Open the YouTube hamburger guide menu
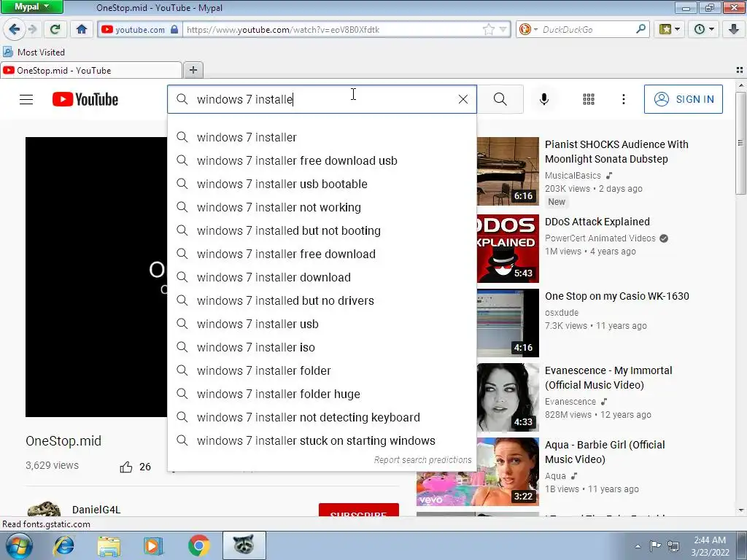This screenshot has width=747, height=560. pos(26,99)
